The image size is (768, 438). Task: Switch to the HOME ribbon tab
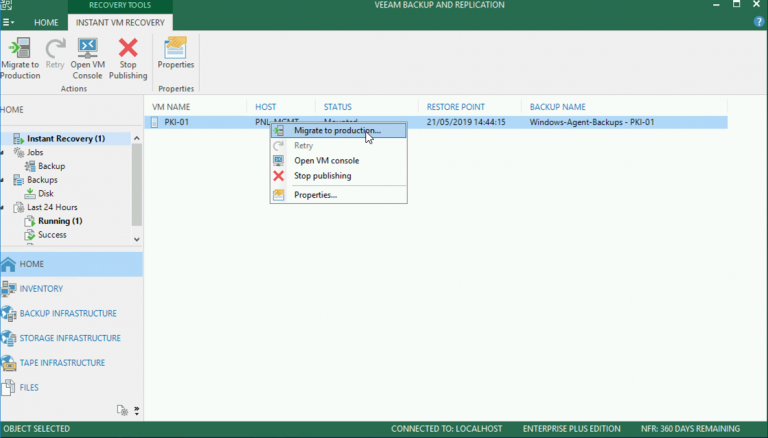46,23
